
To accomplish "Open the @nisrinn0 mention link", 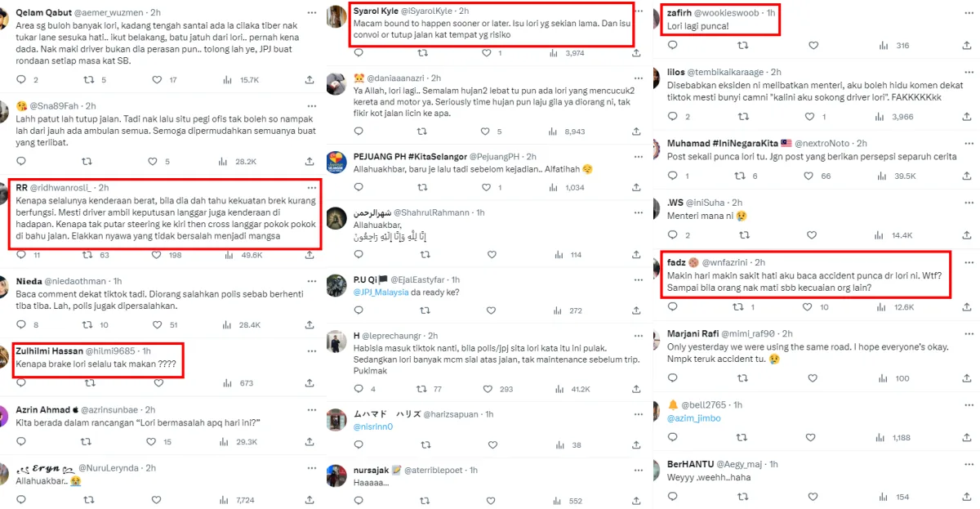I will pyautogui.click(x=373, y=426).
